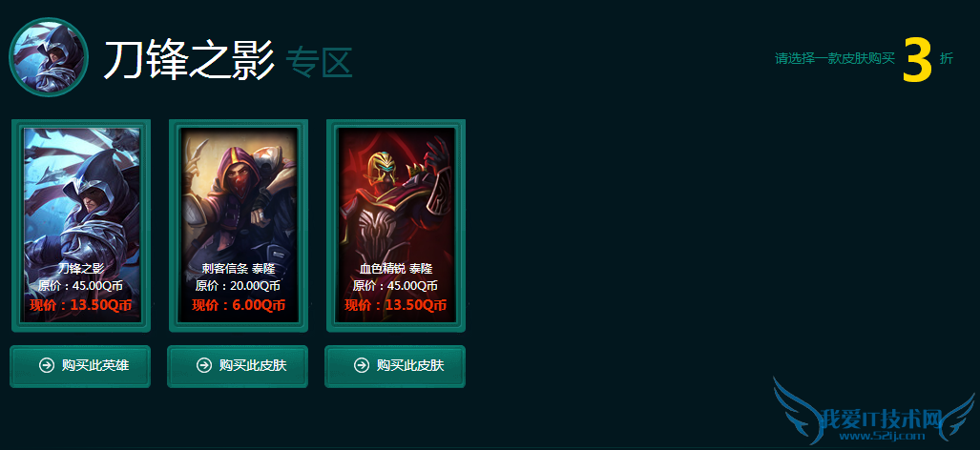Screen dimensions: 980x450
Task: Select the 刺客信条 泰隆 skin card
Action: pos(239,225)
